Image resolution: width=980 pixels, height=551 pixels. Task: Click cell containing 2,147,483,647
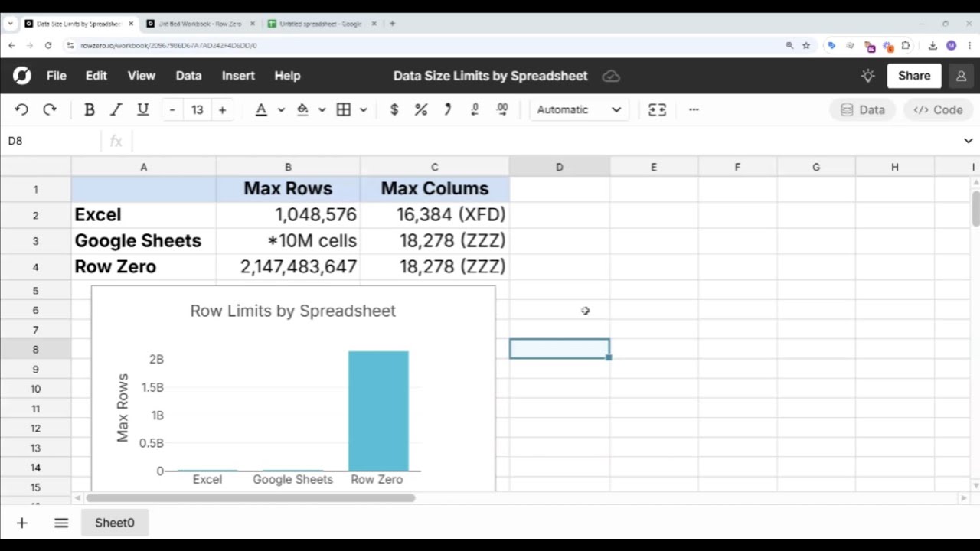(x=288, y=266)
